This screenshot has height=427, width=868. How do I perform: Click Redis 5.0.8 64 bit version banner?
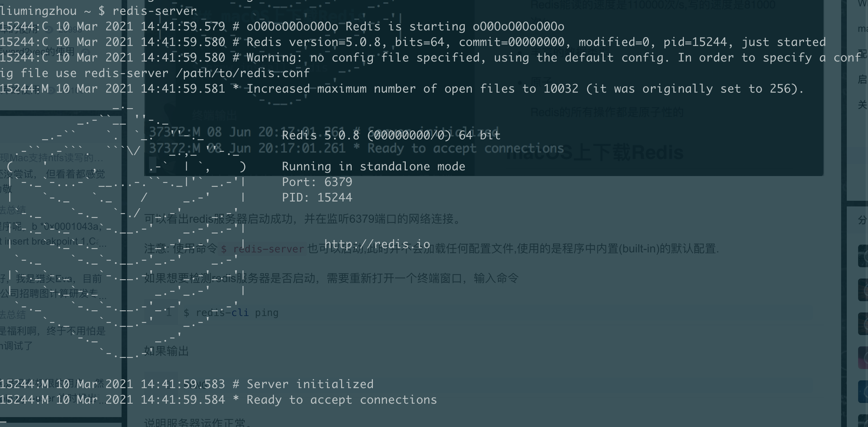coord(391,135)
